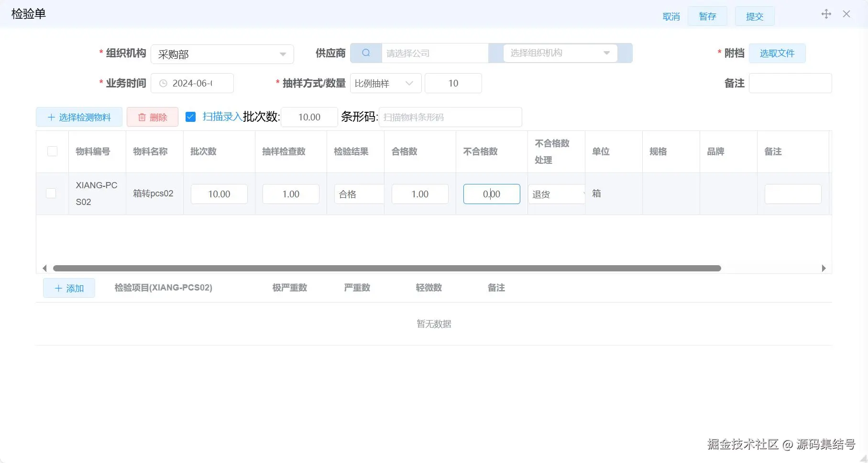
Task: Open the business date picker clock icon
Action: coord(163,83)
